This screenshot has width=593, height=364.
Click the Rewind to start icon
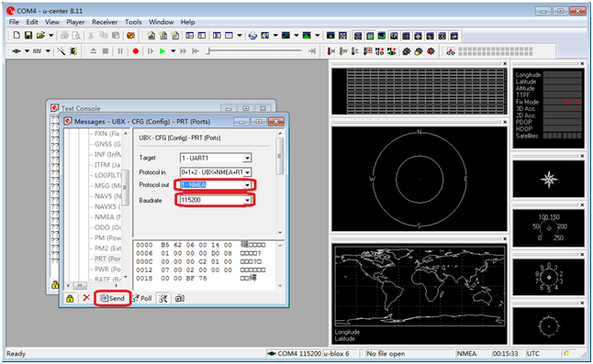[x=196, y=51]
